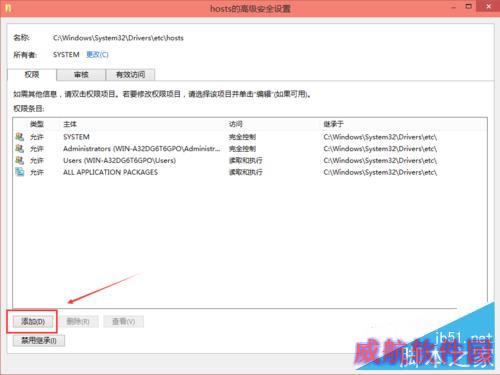The image size is (500, 375).
Task: Open the 审核 tab
Action: tap(81, 75)
